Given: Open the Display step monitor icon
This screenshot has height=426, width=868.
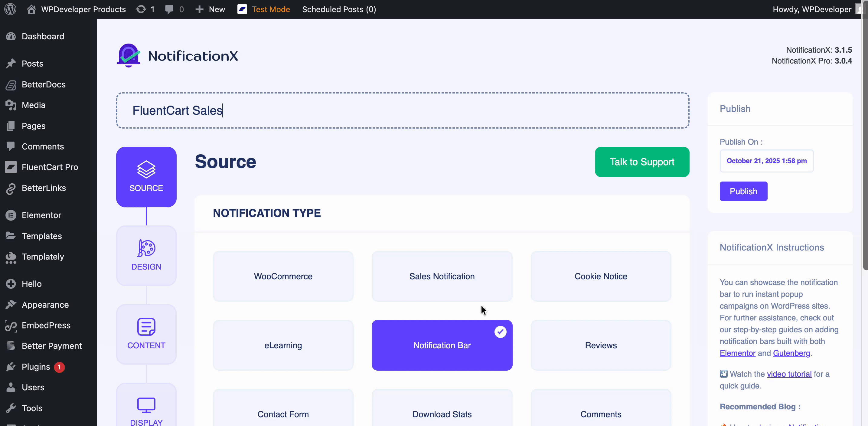Looking at the screenshot, I should (146, 405).
